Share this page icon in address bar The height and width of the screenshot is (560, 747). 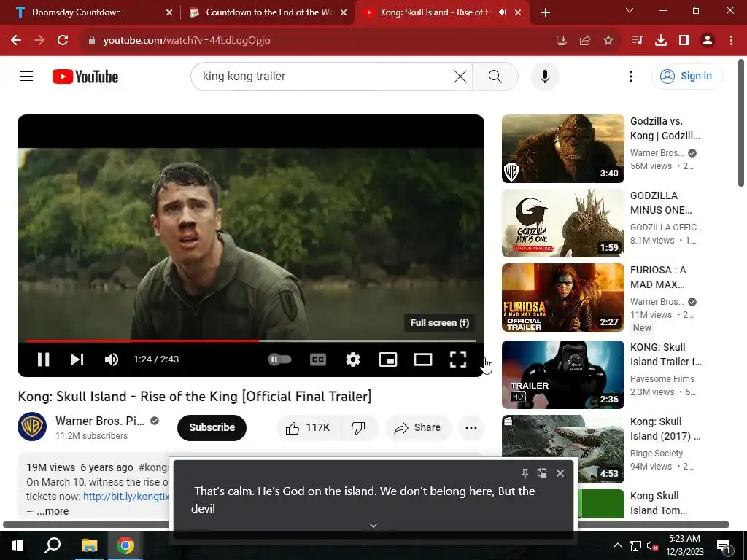click(585, 41)
